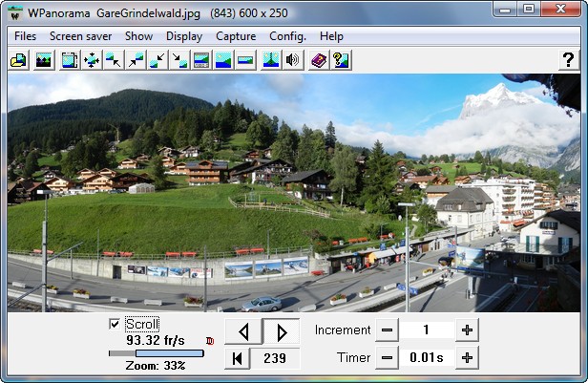Image resolution: width=588 pixels, height=383 pixels.
Task: Toggle sound with the speaker icon
Action: point(293,60)
